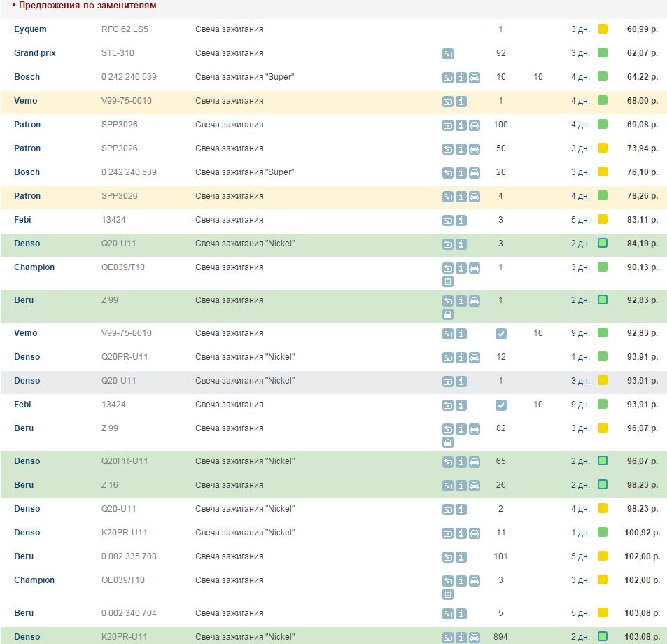Image resolution: width=667 pixels, height=644 pixels.
Task: Click the info icon in Denso 84,19 р. row
Action: pyautogui.click(x=461, y=244)
